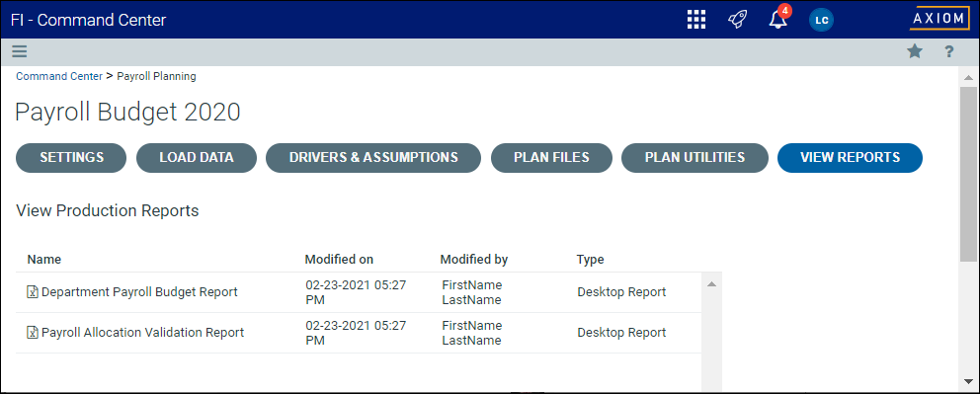
Task: Open the Plan Utilities section
Action: pyautogui.click(x=694, y=157)
